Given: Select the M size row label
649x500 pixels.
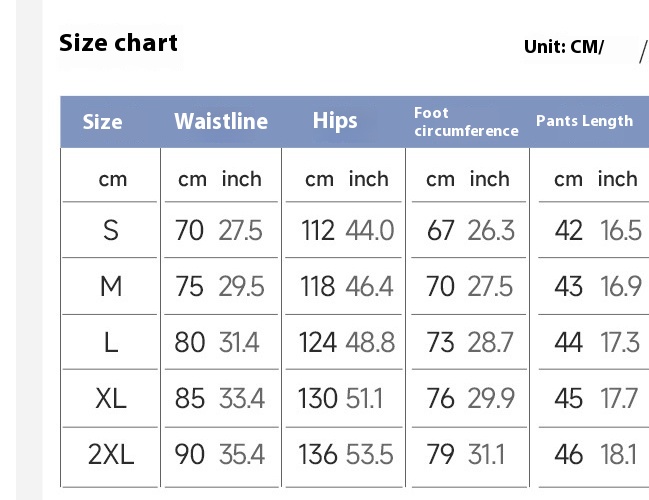Looking at the screenshot, I should (111, 287).
